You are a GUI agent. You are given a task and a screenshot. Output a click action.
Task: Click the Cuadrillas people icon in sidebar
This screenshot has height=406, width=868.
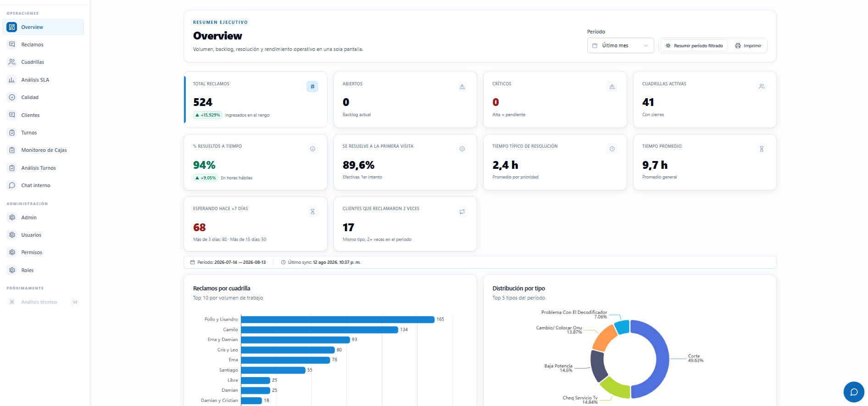coord(12,62)
